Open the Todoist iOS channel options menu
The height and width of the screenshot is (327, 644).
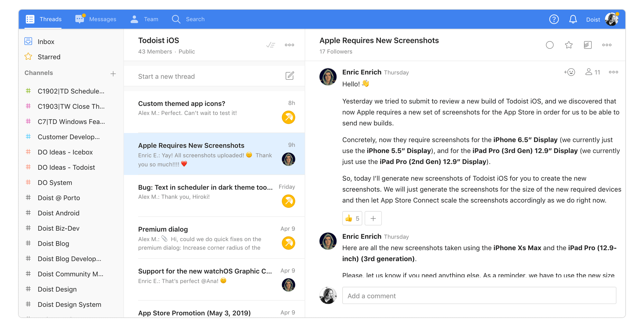[289, 45]
